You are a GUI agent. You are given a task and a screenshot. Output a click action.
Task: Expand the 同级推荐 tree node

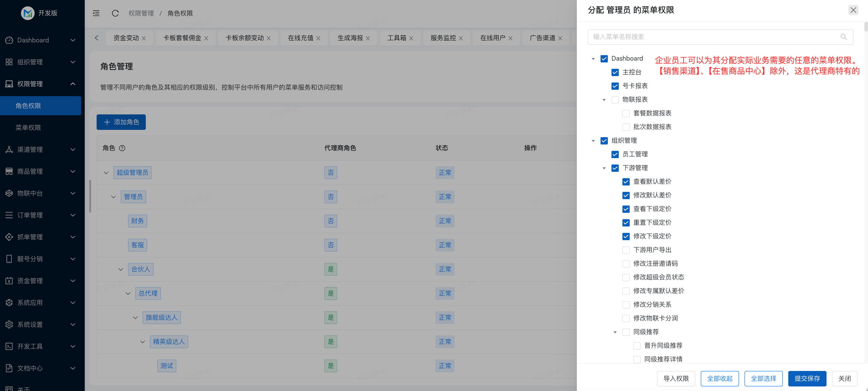click(x=615, y=332)
